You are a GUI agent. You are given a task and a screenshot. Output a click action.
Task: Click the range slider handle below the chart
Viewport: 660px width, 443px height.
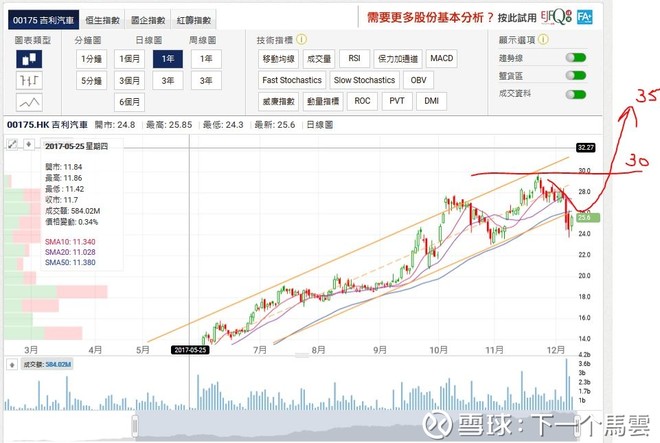(135, 427)
